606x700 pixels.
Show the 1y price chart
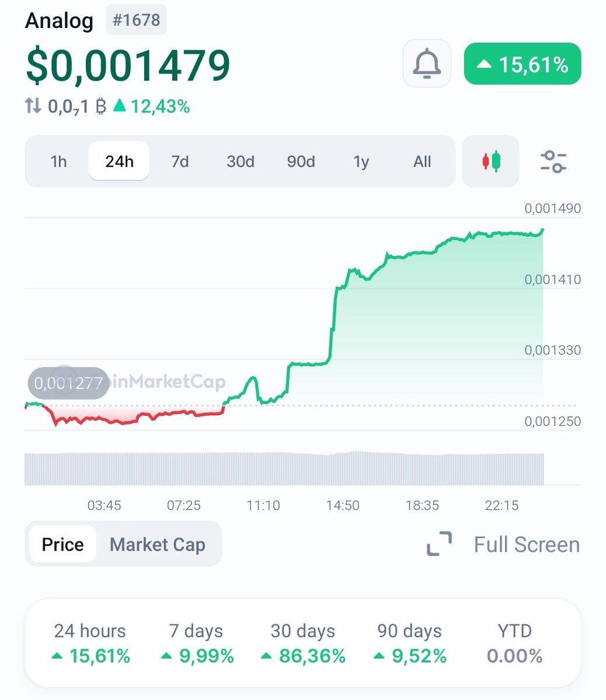[361, 161]
